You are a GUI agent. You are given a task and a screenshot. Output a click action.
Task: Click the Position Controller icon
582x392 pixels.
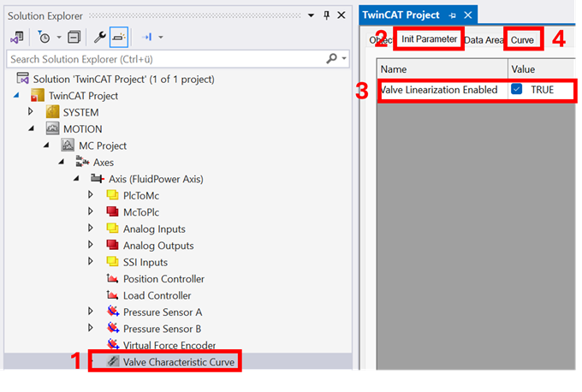click(112, 278)
